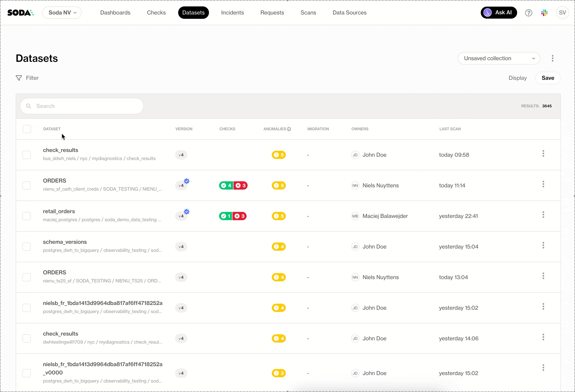The height and width of the screenshot is (392, 575).
Task: Open three-dot menu next to Unsaved collection
Action: (x=552, y=58)
